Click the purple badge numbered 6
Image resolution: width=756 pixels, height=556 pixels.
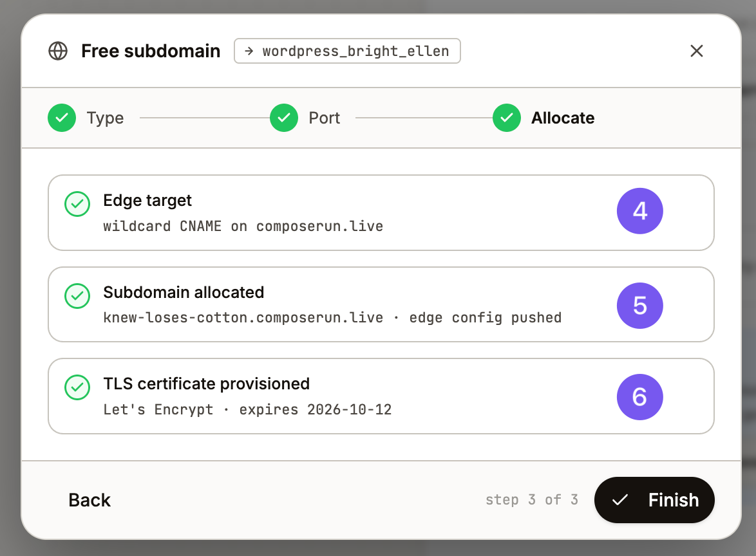[640, 397]
